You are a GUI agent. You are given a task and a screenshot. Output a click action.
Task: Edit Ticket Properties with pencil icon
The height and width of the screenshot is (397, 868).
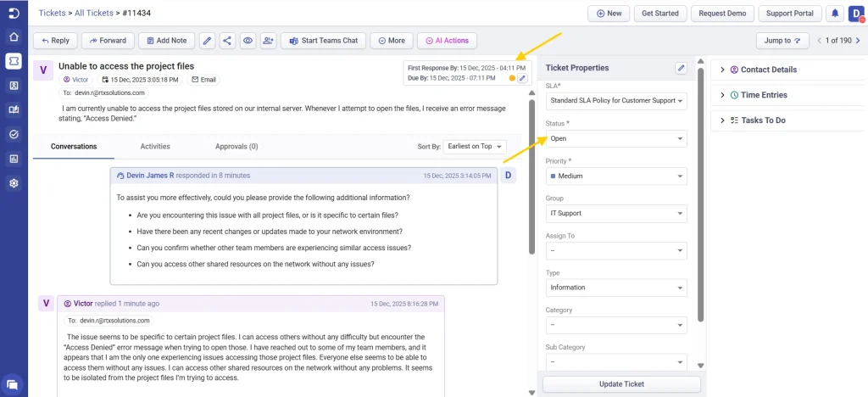click(x=682, y=68)
